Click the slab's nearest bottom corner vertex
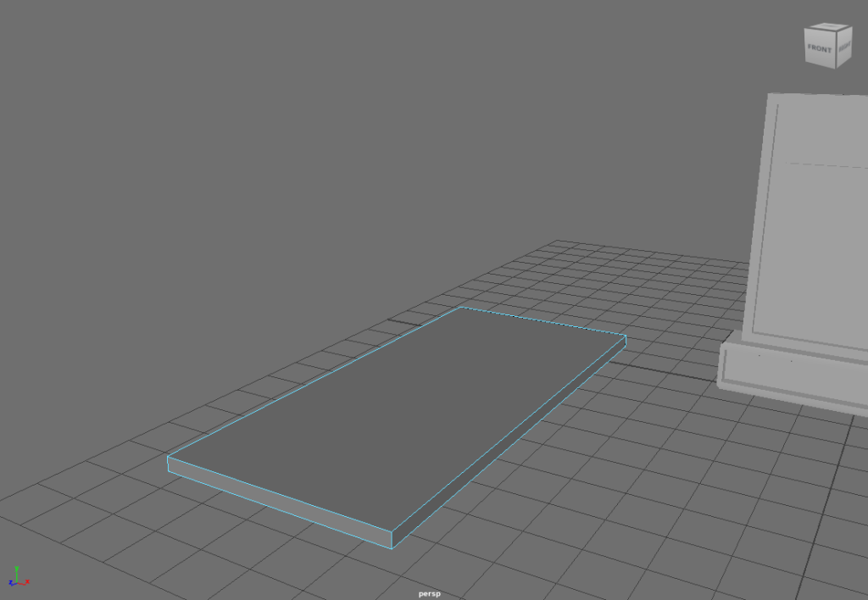 [392, 547]
